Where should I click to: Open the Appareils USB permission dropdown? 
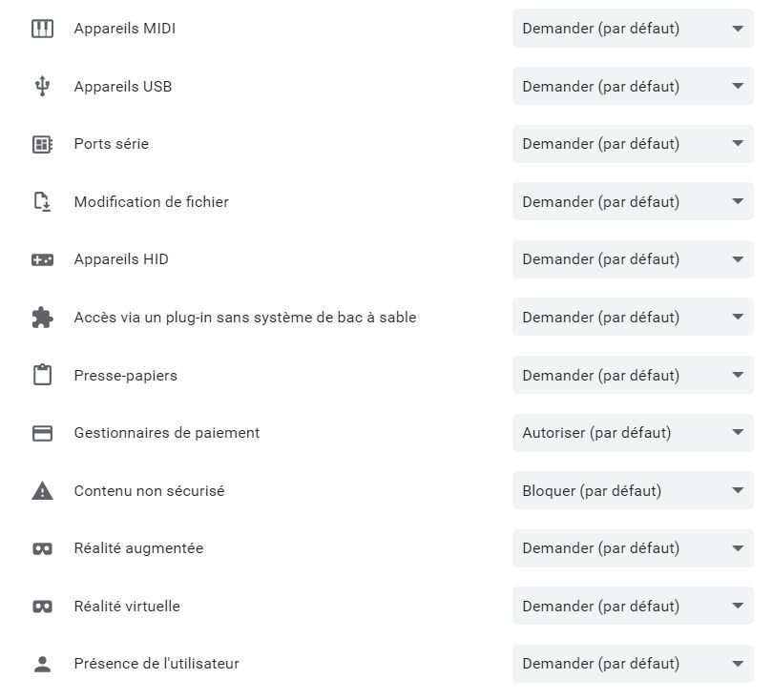tap(632, 87)
